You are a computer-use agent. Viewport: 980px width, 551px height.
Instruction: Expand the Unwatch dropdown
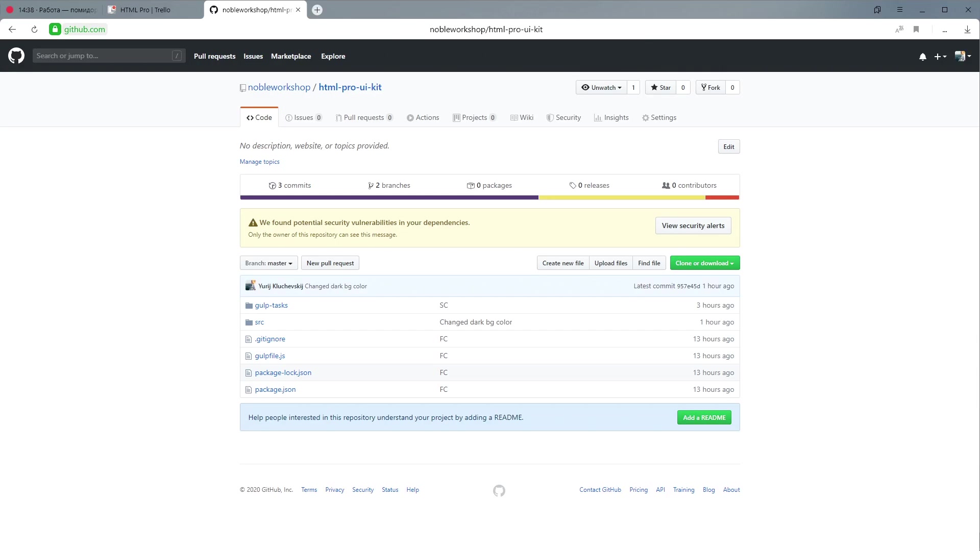(x=601, y=87)
